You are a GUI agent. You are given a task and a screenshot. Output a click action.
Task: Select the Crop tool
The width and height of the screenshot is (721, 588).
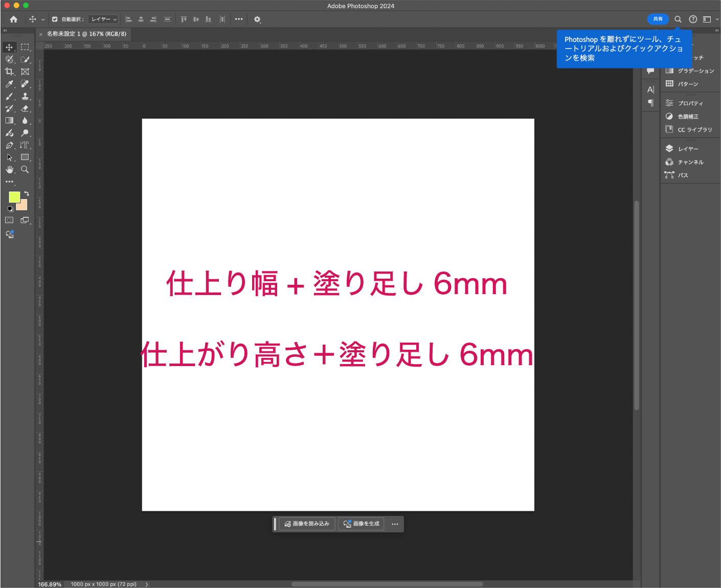(x=9, y=72)
